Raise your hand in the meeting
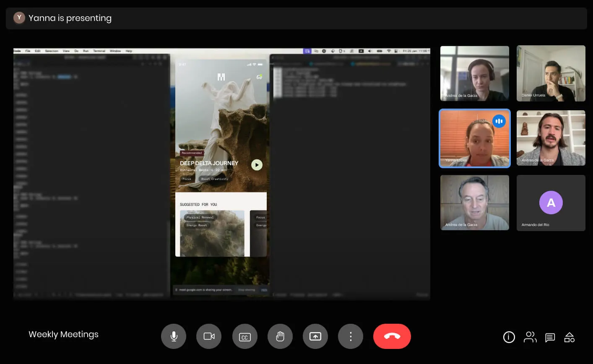 (x=280, y=336)
